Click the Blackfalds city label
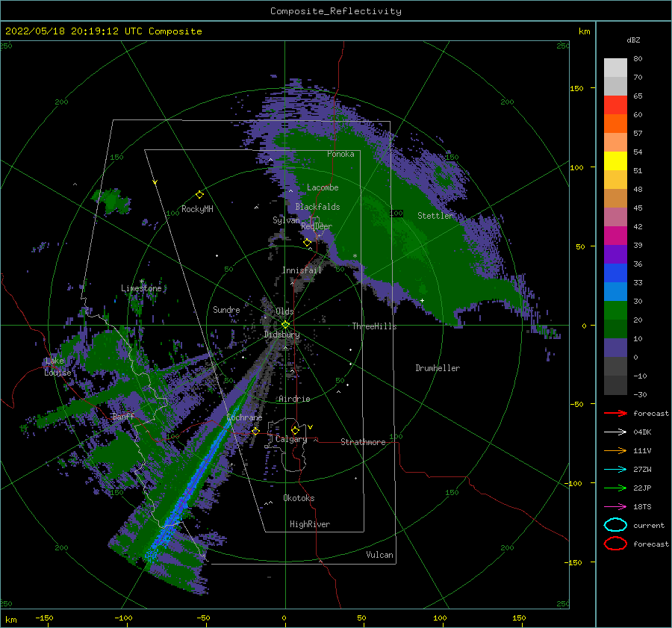672x628 pixels. click(x=317, y=207)
